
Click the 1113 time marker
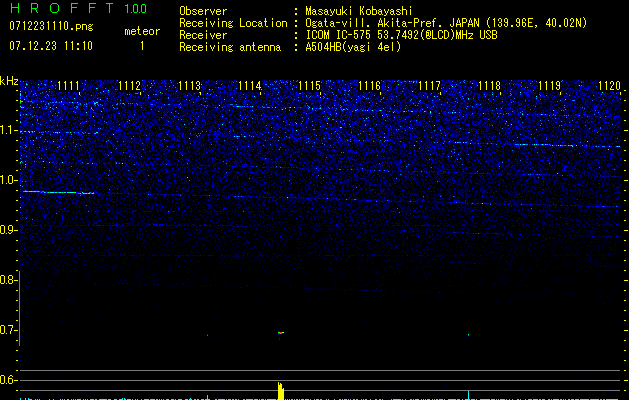tap(189, 86)
